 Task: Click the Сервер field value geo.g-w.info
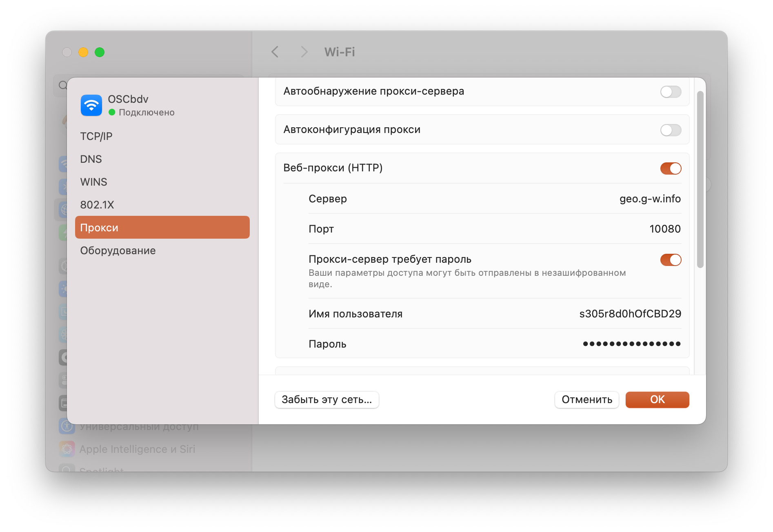(x=650, y=199)
